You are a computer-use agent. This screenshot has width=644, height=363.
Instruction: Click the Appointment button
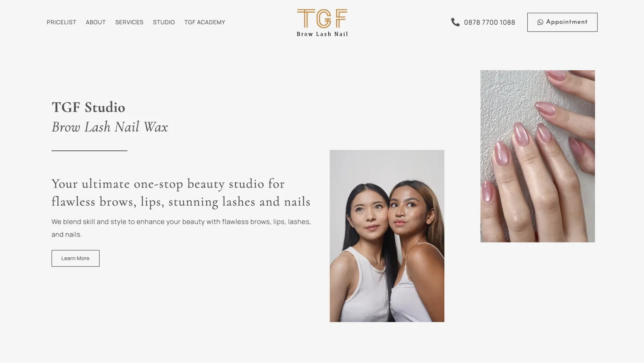point(562,22)
